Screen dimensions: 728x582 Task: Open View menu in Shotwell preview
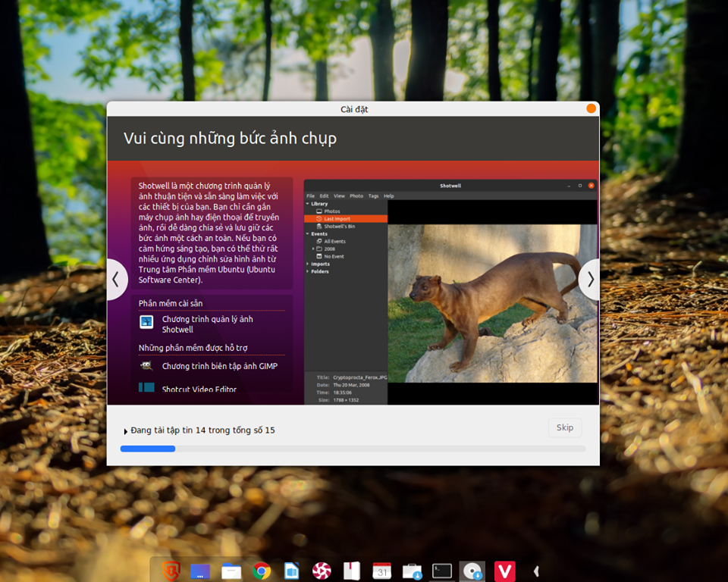340,196
